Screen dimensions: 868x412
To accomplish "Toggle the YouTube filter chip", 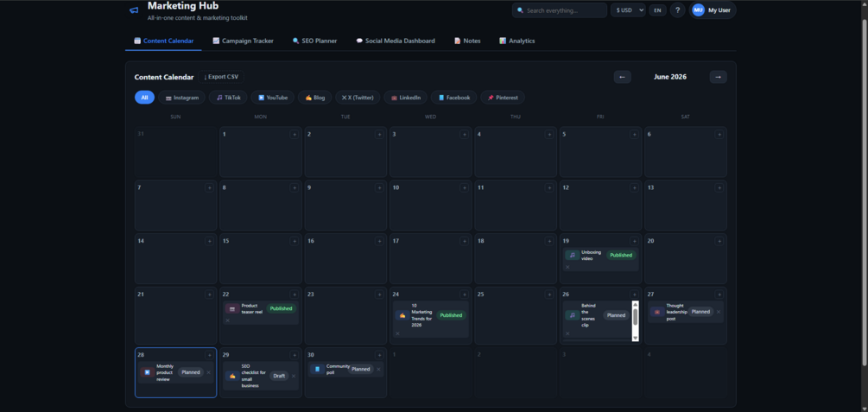I will pyautogui.click(x=272, y=98).
